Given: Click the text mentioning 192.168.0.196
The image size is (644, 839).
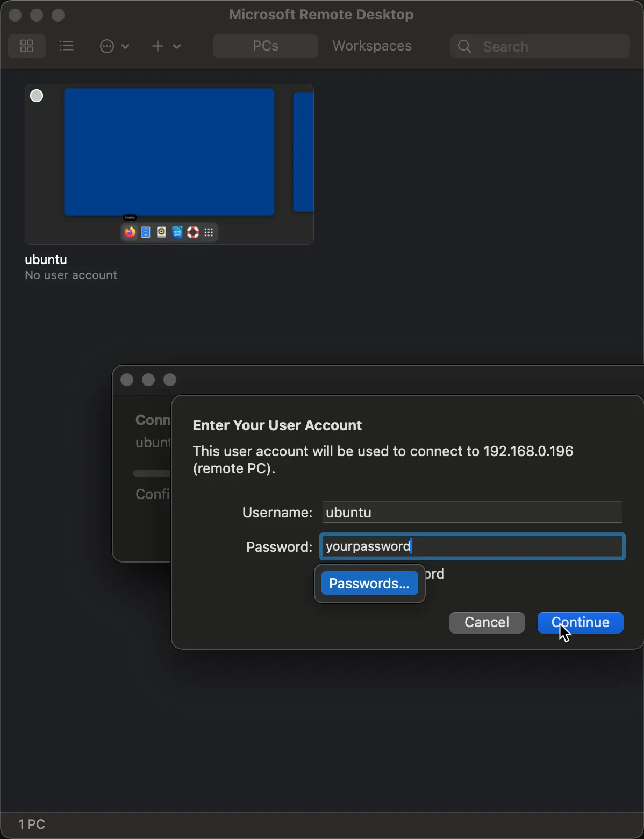Looking at the screenshot, I should (x=383, y=460).
